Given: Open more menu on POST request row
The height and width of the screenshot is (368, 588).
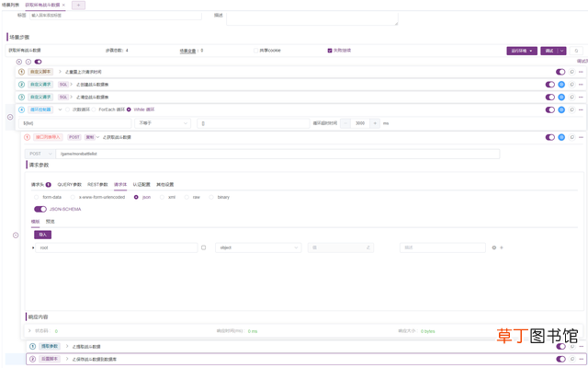Looking at the screenshot, I should pyautogui.click(x=581, y=137).
